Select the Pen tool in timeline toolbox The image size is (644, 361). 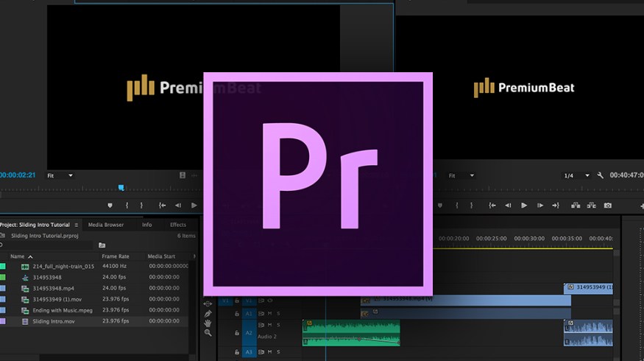coord(208,313)
